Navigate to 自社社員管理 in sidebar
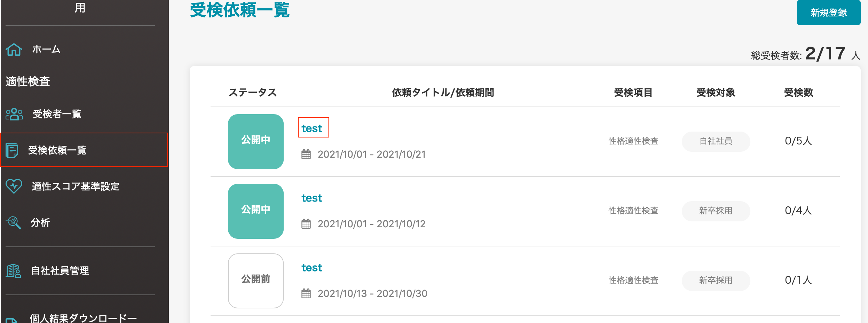 (x=60, y=270)
